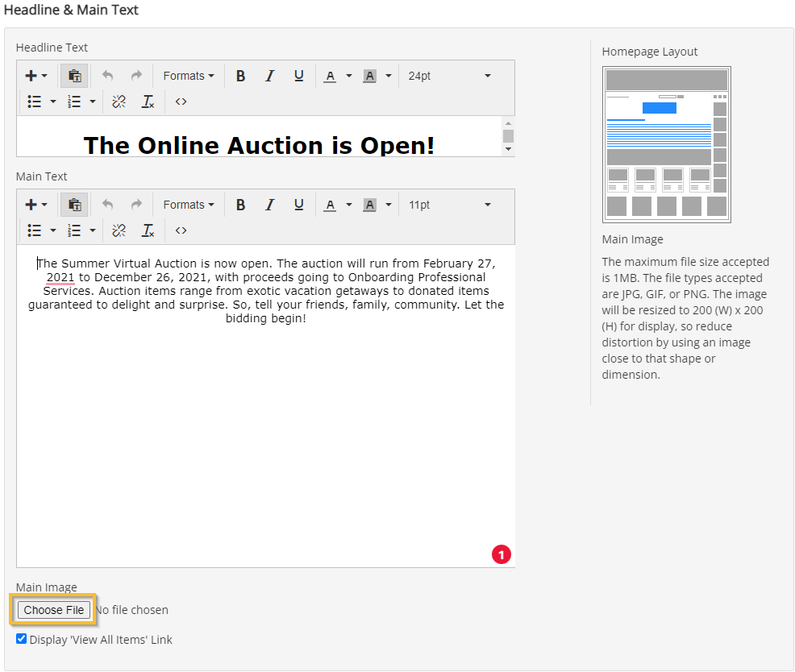The width and height of the screenshot is (795, 672).
Task: Open Formats menu in Main Text toolbar
Action: click(x=189, y=205)
